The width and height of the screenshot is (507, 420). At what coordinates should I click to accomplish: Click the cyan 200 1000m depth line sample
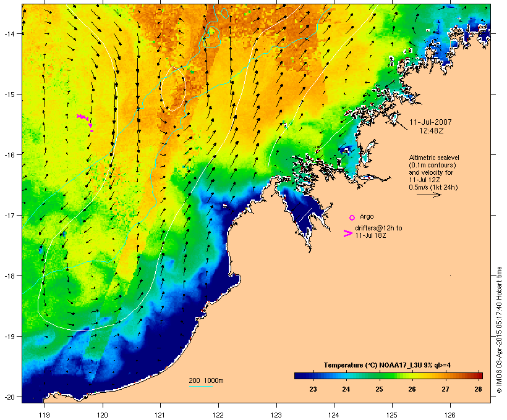(x=201, y=386)
